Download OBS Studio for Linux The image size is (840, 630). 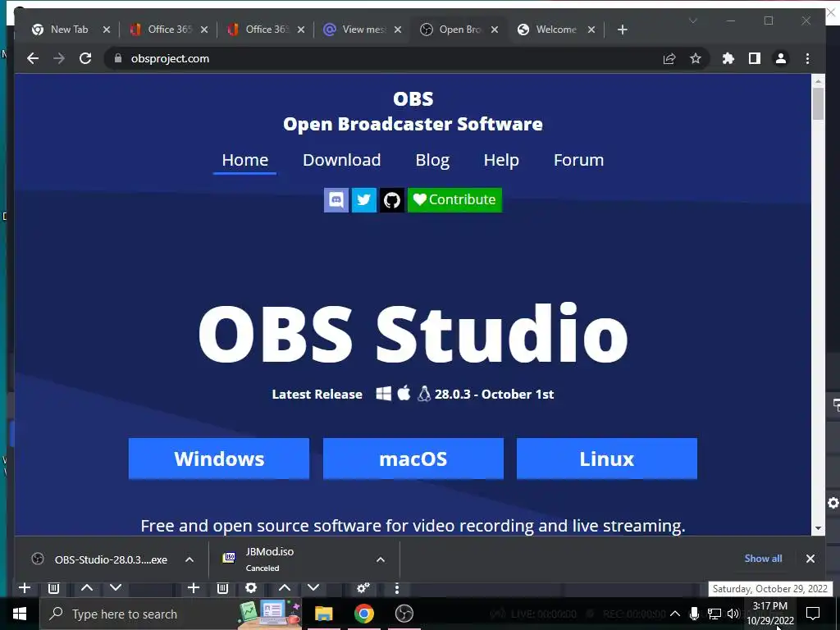pyautogui.click(x=607, y=459)
